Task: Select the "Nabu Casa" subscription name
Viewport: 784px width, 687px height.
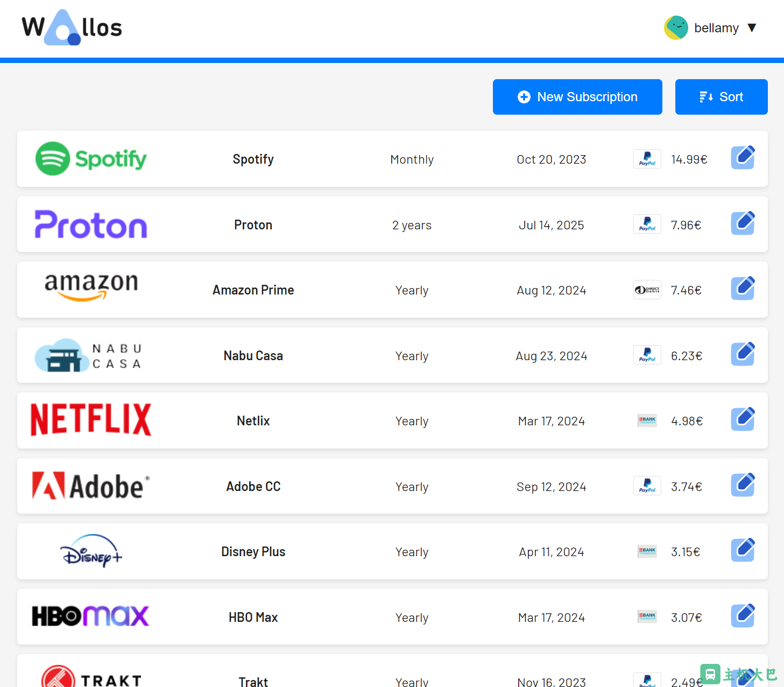Action: pos(253,356)
